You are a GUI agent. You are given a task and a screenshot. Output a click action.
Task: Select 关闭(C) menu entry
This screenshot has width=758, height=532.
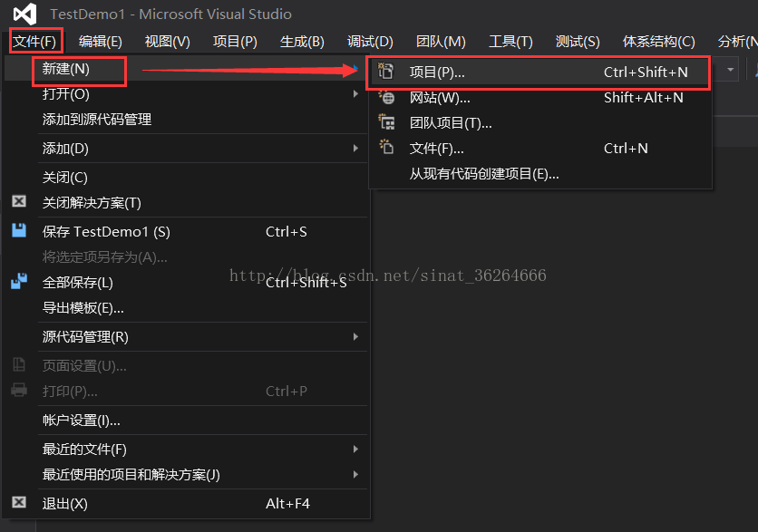click(x=186, y=177)
